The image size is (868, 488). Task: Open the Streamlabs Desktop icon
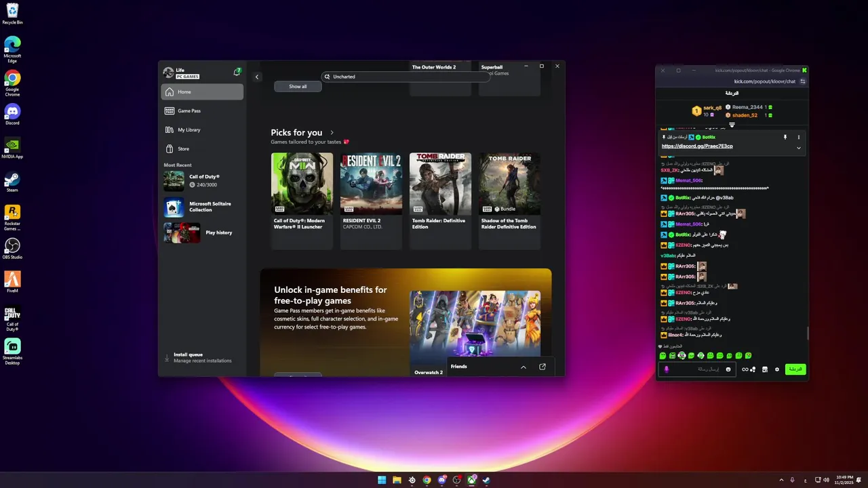pyautogui.click(x=12, y=351)
